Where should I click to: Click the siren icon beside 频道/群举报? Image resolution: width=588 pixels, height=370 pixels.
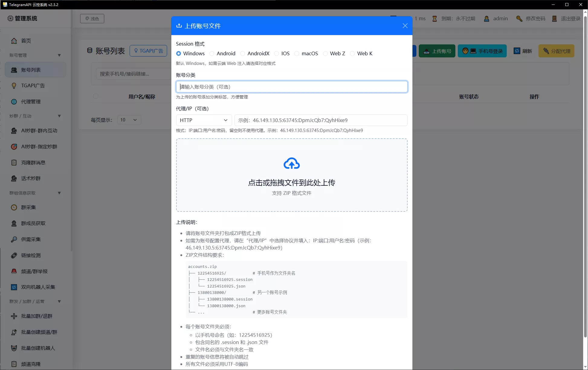[x=14, y=271]
